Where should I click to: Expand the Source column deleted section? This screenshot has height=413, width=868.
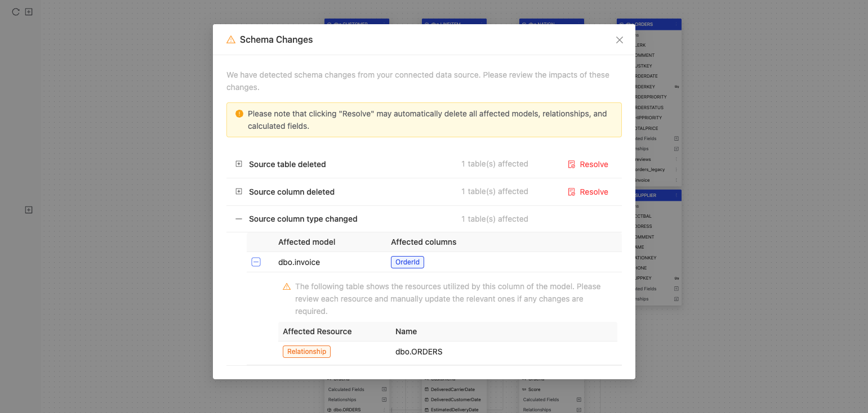239,192
